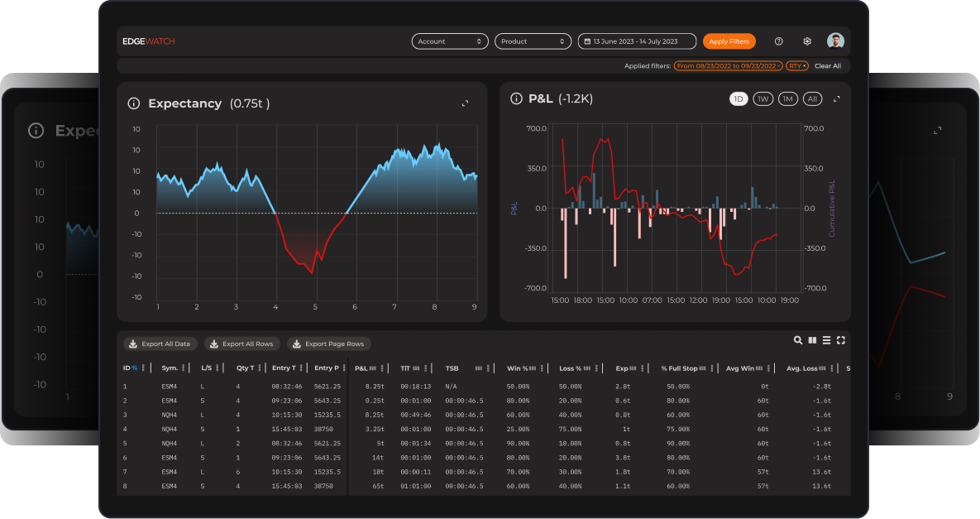
Task: Expand the Expectancy chart to fullscreen
Action: (x=465, y=103)
